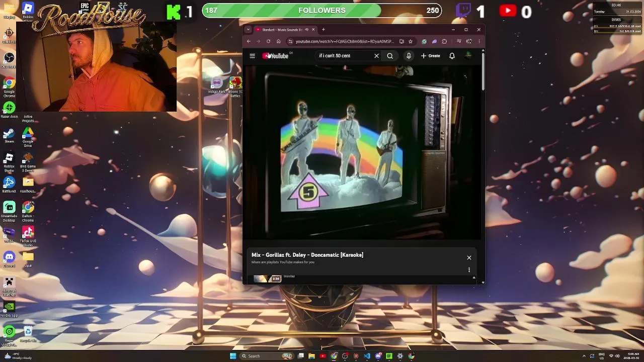This screenshot has height=362, width=644.
Task: Open File Explorer from taskbar
Action: pos(311,356)
